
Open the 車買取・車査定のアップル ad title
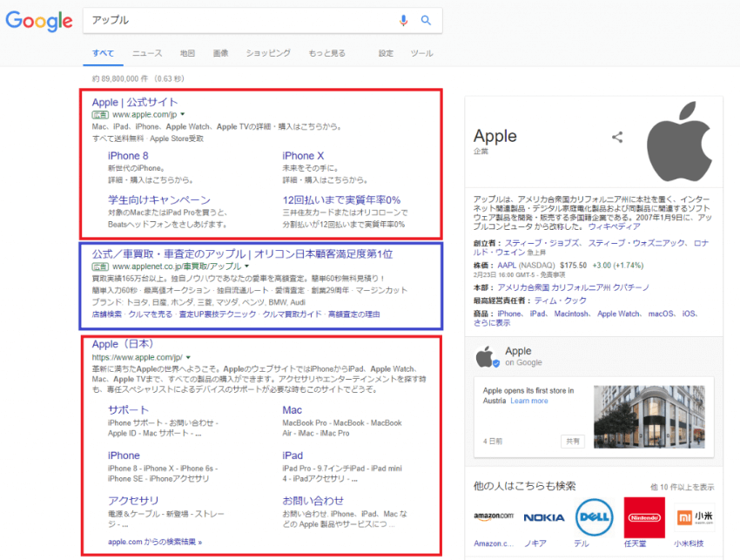point(242,254)
